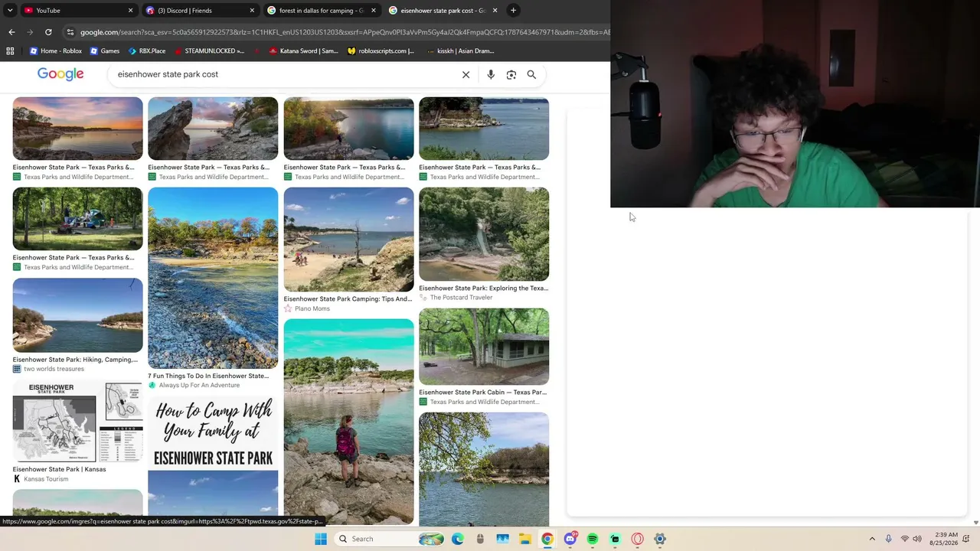Open the Eisenhower State Park Cabin image

point(484,347)
